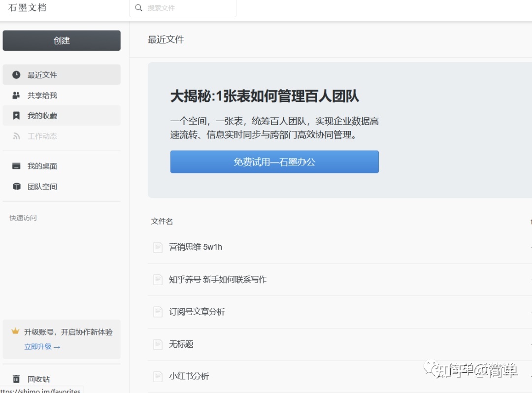Follow the 立即升级 upgrade link
The height and width of the screenshot is (393, 532).
point(42,347)
